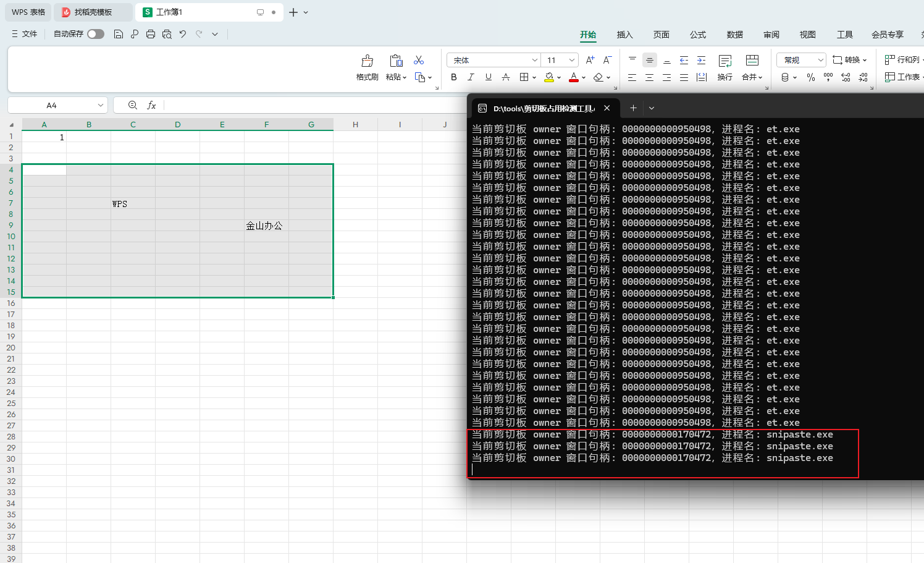Image resolution: width=924 pixels, height=563 pixels.
Task: Click the fx insert function icon
Action: (x=151, y=105)
